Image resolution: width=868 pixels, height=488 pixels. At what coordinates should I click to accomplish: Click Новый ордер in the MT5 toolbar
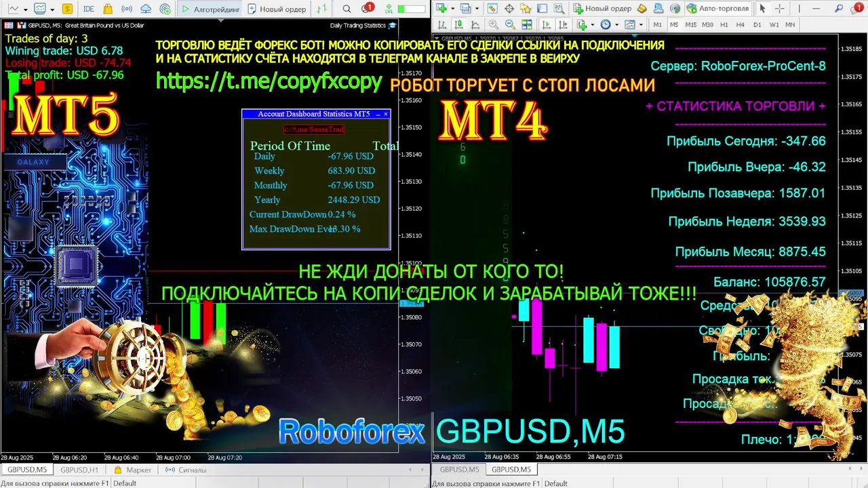(277, 9)
